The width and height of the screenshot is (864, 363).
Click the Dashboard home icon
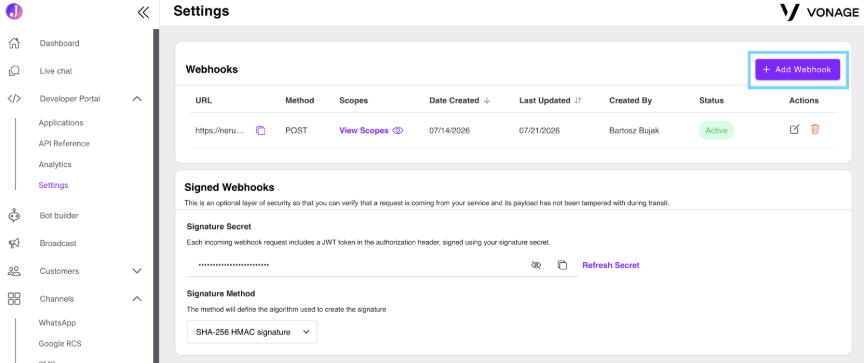[x=14, y=43]
